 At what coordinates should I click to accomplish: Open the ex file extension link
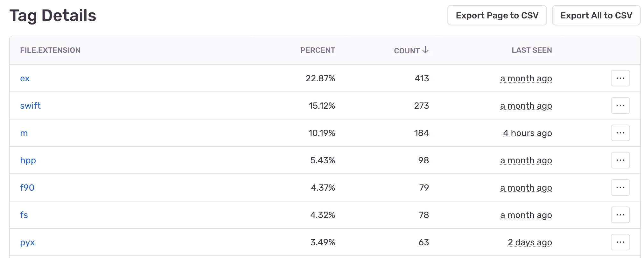coord(25,78)
